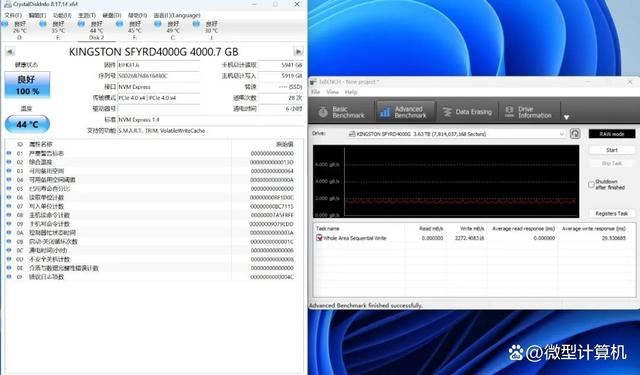Screen dimensions: 640x375
Task: Open the View menu in TxBENCH
Action: click(x=332, y=92)
